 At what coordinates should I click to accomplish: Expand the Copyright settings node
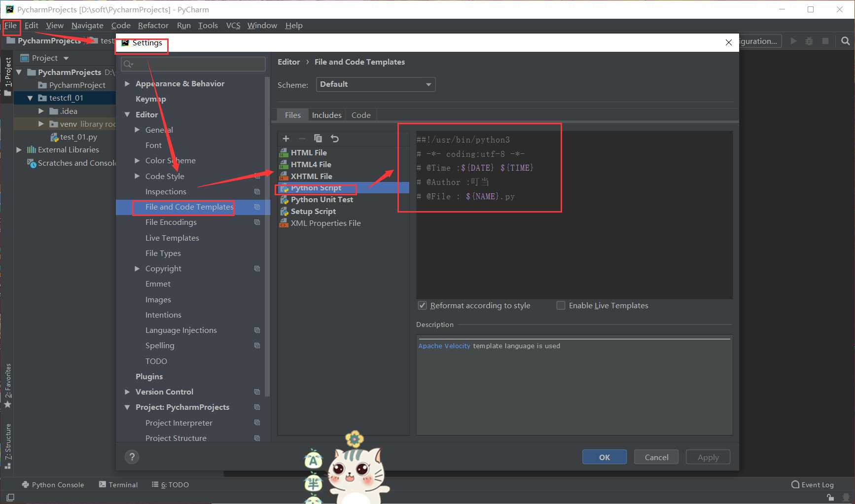click(137, 268)
